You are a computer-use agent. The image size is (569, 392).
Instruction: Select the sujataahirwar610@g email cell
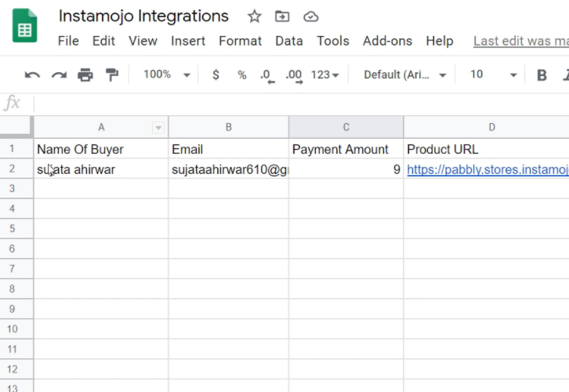point(229,169)
